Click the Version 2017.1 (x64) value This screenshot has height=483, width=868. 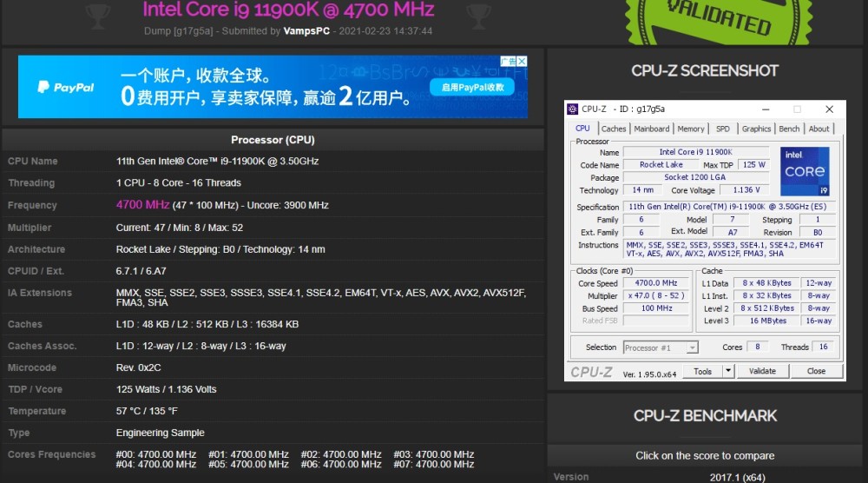tap(737, 477)
